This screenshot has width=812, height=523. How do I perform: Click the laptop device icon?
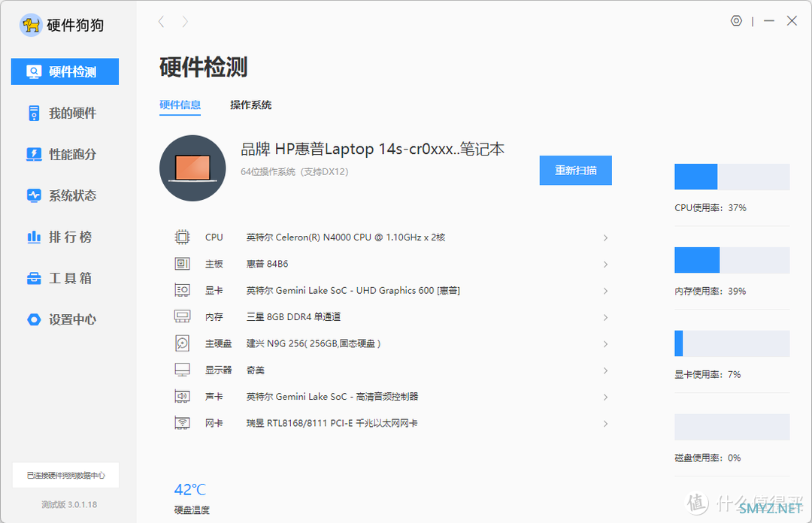click(x=192, y=168)
